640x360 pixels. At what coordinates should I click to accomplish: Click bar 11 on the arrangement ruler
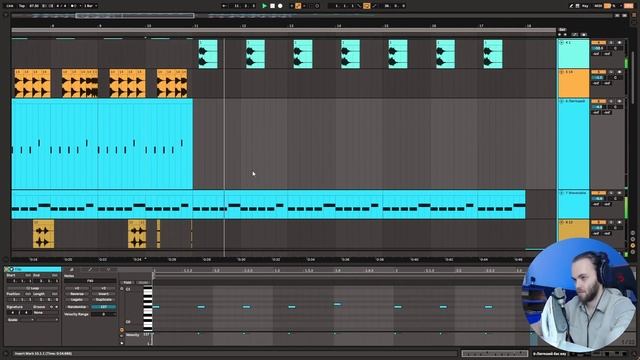[196, 26]
